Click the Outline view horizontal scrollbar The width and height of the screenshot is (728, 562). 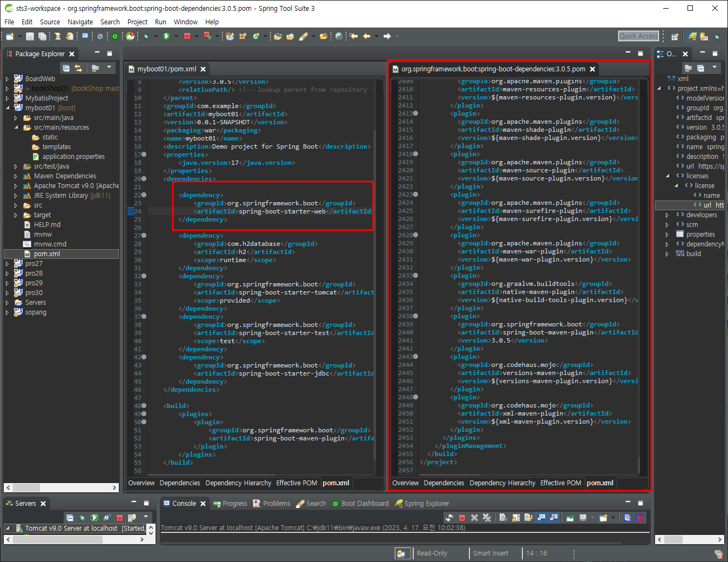pos(689,539)
